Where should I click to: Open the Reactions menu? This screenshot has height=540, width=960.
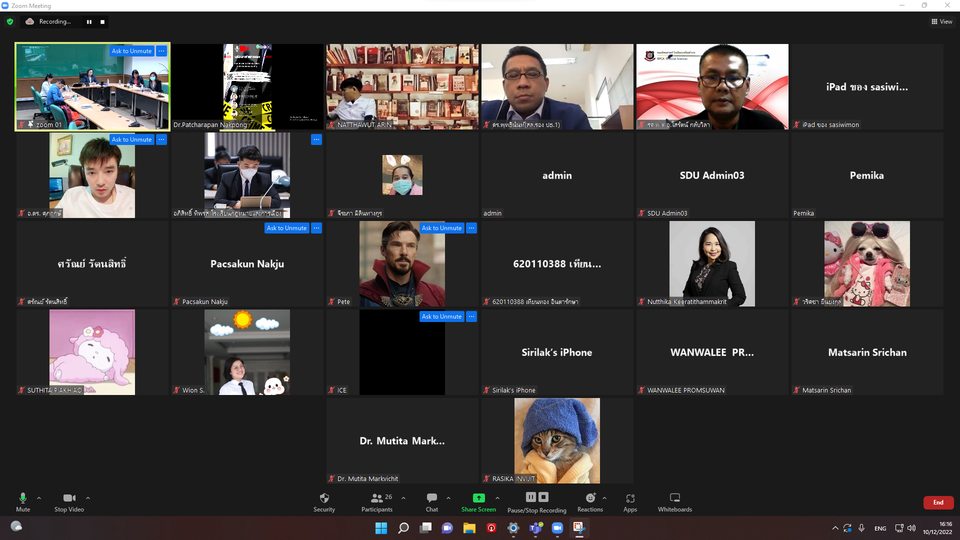tap(590, 497)
